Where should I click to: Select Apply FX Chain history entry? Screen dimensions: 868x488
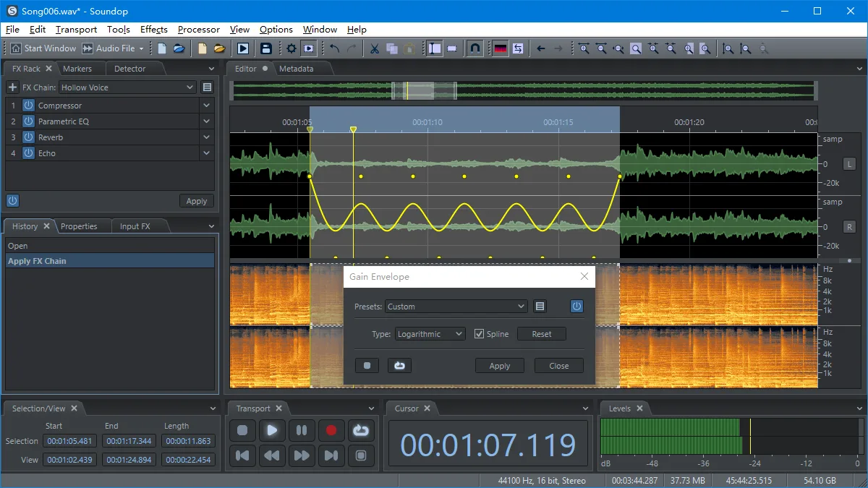[x=109, y=261]
